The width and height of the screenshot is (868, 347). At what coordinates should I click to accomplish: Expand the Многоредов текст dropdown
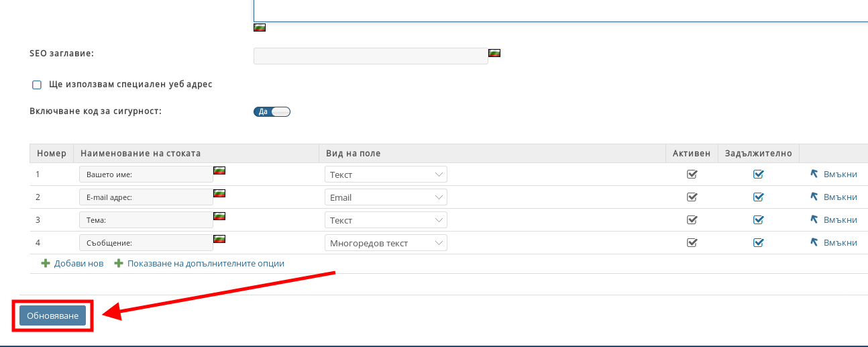click(x=386, y=243)
